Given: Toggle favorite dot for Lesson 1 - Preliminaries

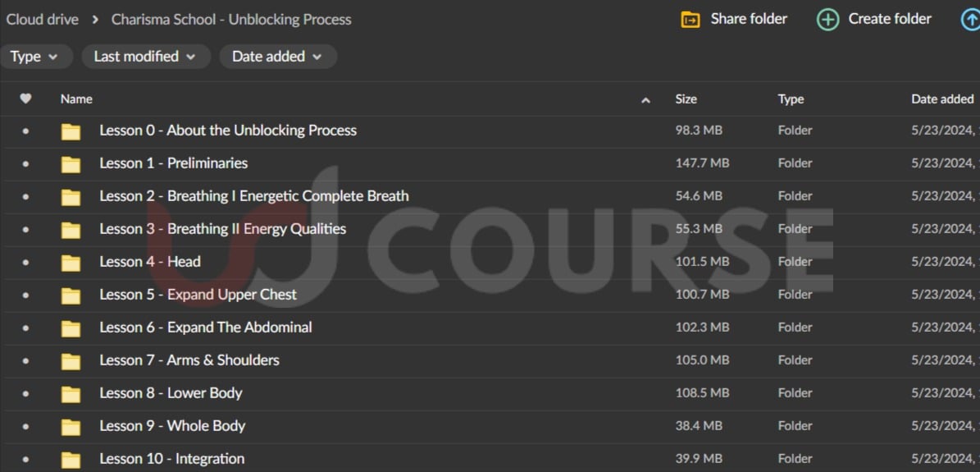Looking at the screenshot, I should (25, 164).
